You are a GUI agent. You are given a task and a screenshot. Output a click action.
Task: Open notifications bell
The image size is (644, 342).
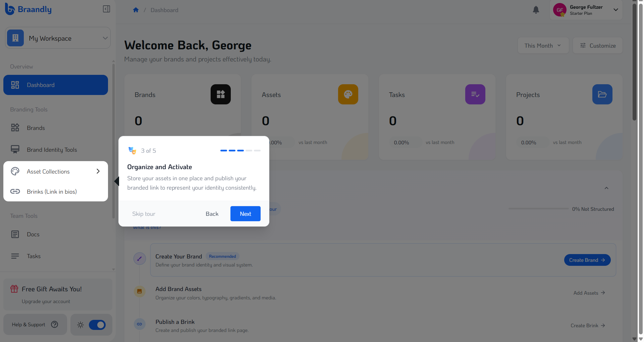(x=536, y=10)
